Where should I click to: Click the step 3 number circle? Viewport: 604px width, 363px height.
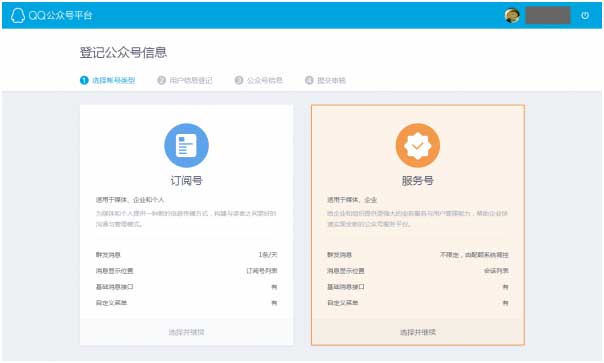click(239, 80)
